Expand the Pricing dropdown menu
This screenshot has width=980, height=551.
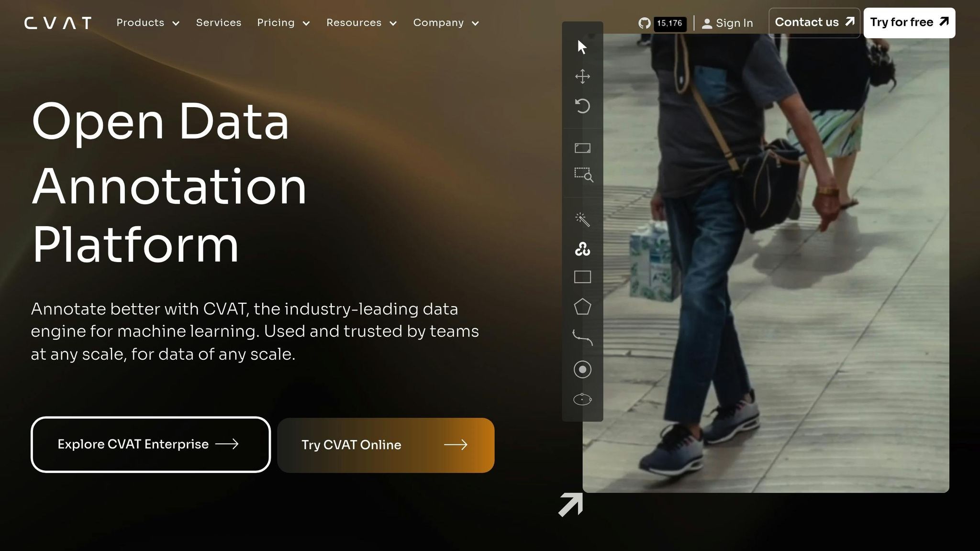point(284,23)
